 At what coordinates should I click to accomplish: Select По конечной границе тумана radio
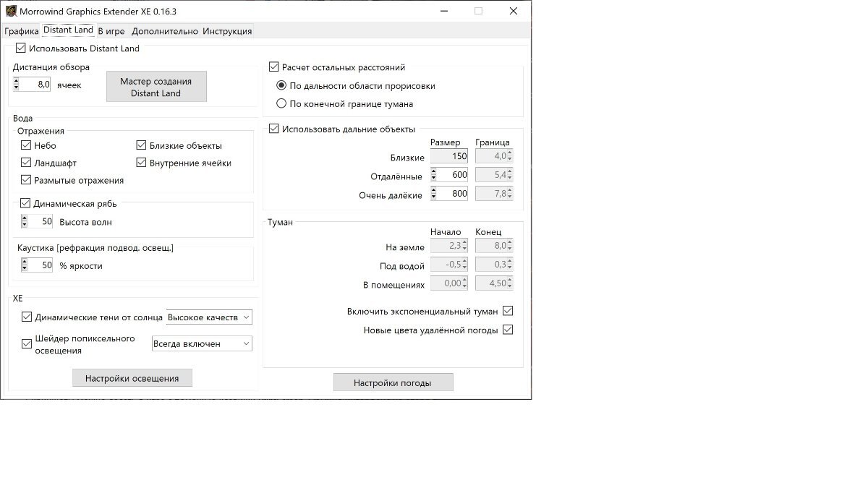point(282,103)
